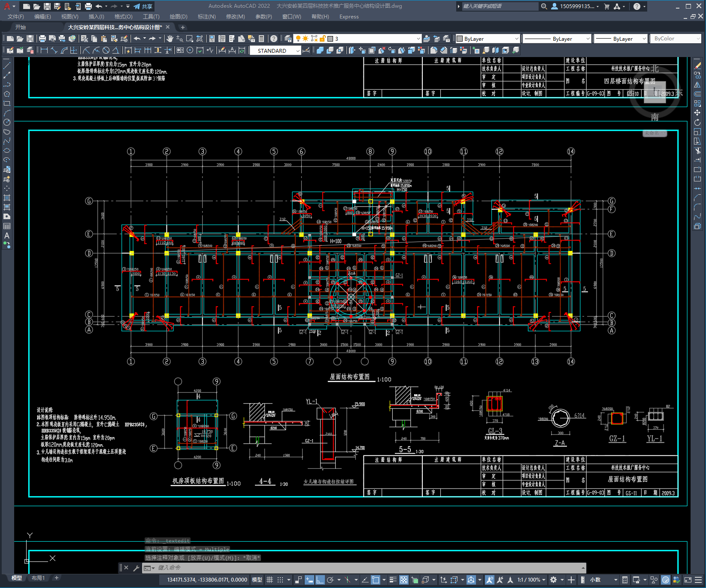This screenshot has height=588, width=706.
Task: Click the gray layer color swatch beside 3
Action: 330,39
